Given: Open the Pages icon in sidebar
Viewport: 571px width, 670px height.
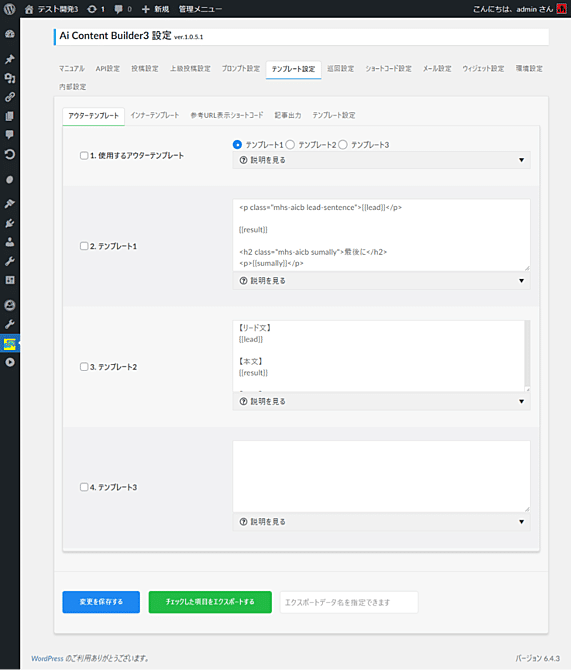Looking at the screenshot, I should 10,116.
